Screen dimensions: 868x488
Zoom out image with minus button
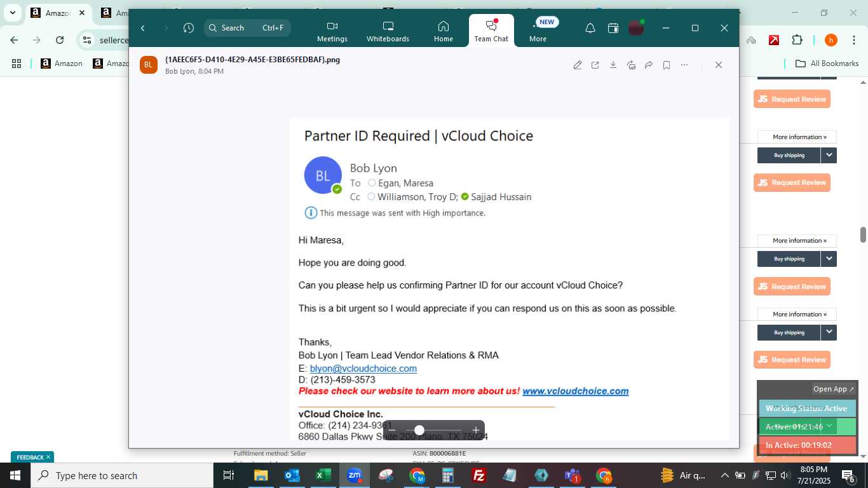click(x=392, y=430)
